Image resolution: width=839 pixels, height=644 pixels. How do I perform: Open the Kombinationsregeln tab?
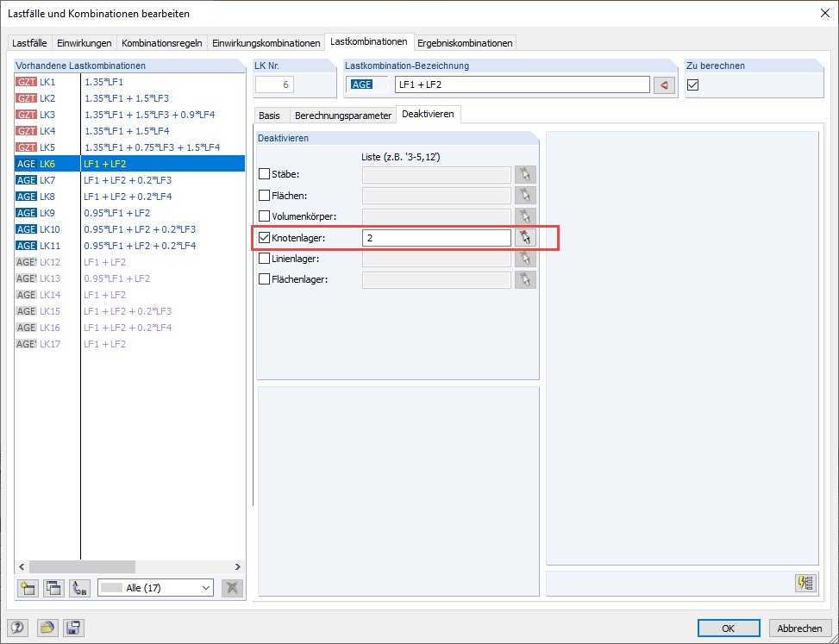pos(162,43)
